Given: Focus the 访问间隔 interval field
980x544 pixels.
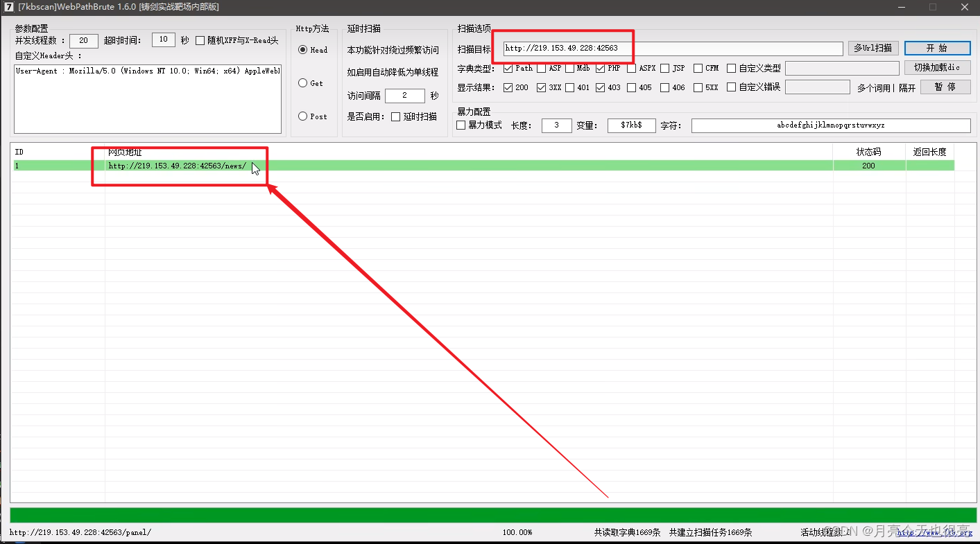Looking at the screenshot, I should click(x=405, y=96).
